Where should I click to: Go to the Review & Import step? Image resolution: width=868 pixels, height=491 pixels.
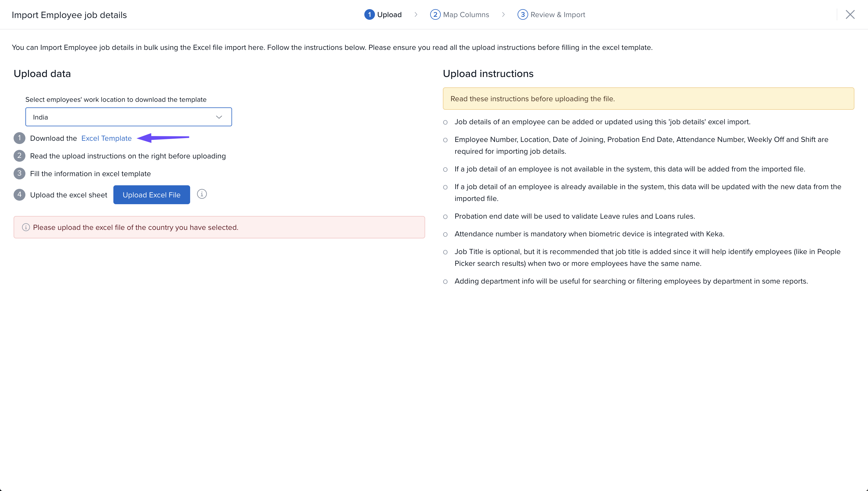click(558, 14)
